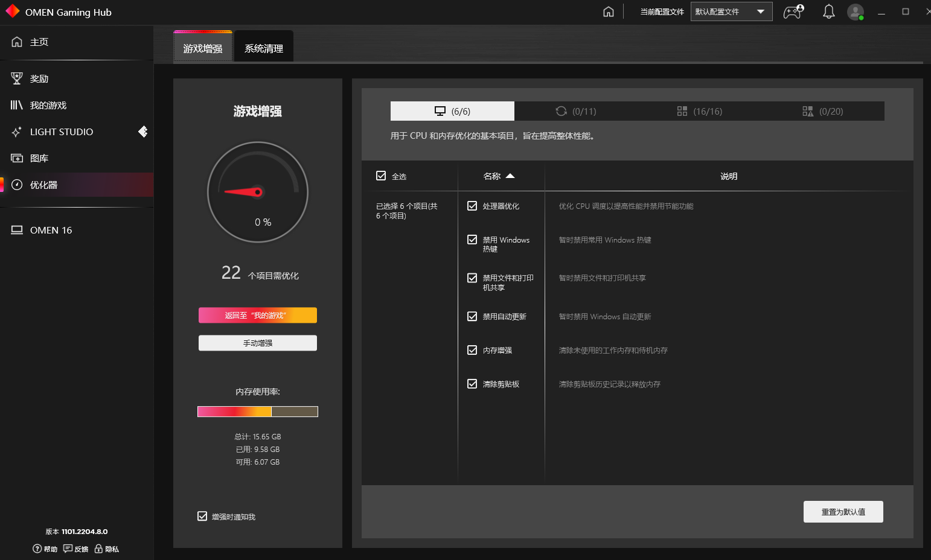The width and height of the screenshot is (931, 560).
Task: Select the (0/20) category tab
Action: [x=823, y=111]
